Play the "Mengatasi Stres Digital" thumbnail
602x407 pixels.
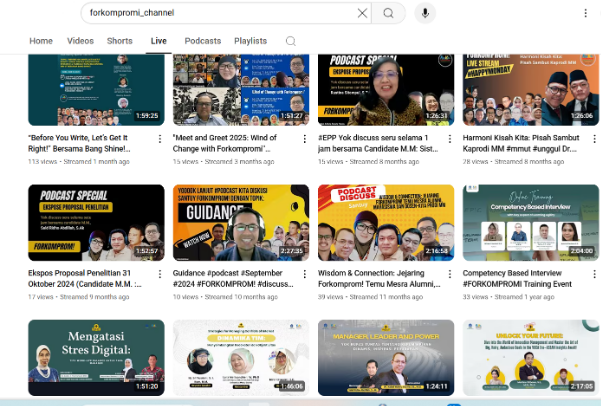tap(82, 357)
